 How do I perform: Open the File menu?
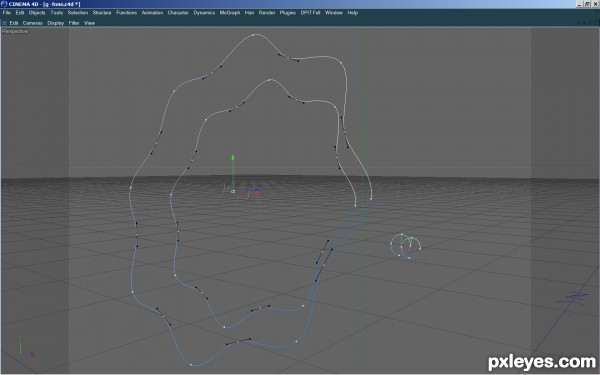[7, 13]
